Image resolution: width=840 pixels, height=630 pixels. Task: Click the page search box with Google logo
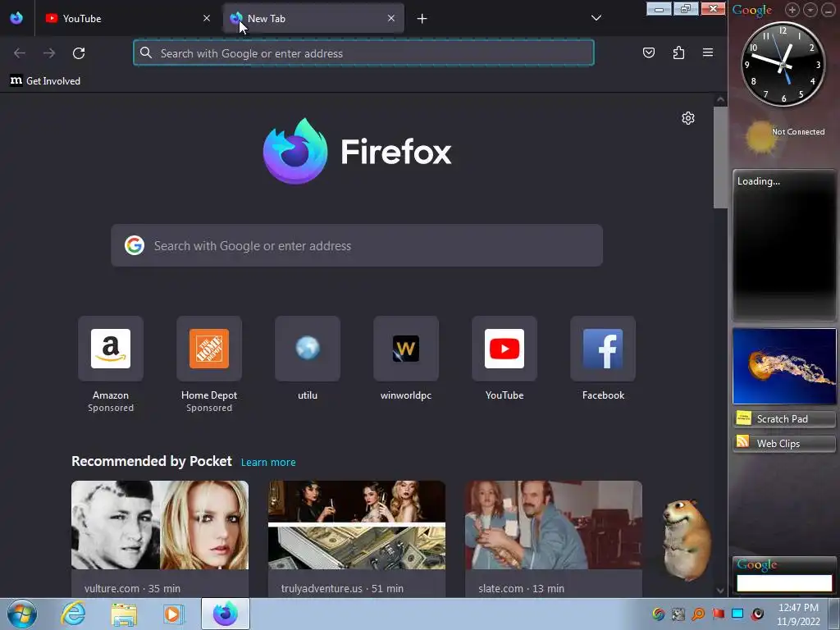(x=357, y=245)
